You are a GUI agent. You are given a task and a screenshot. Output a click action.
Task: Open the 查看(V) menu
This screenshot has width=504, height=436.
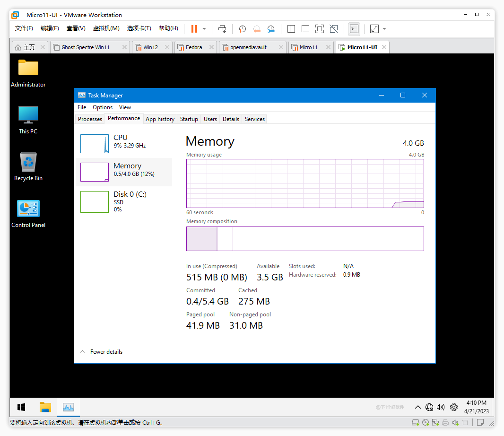tap(76, 28)
